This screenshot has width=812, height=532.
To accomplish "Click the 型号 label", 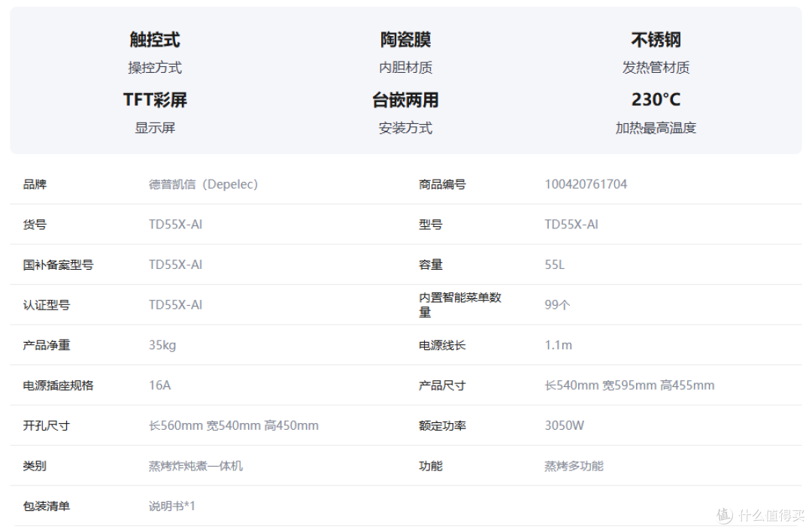I will [430, 225].
